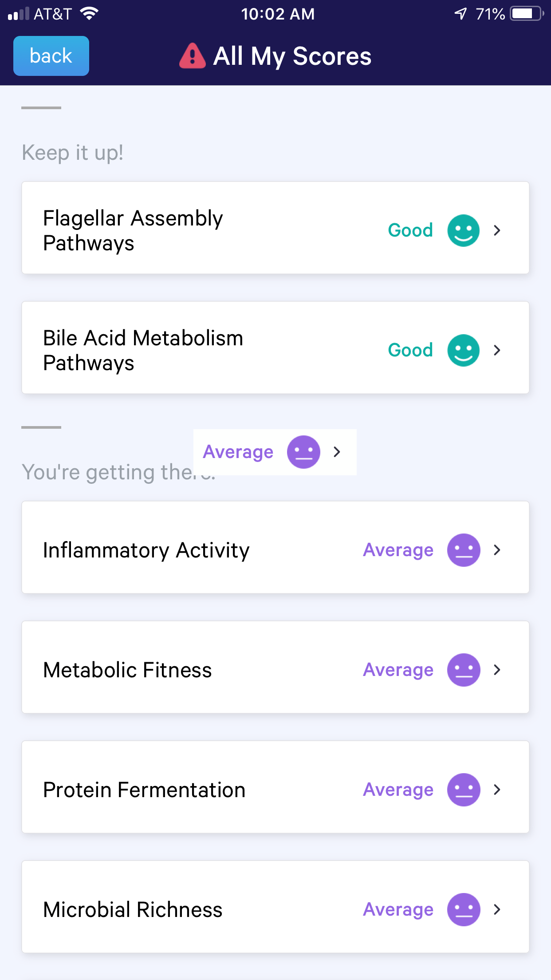Tap Microbial Richness neutral face icon

(x=464, y=909)
